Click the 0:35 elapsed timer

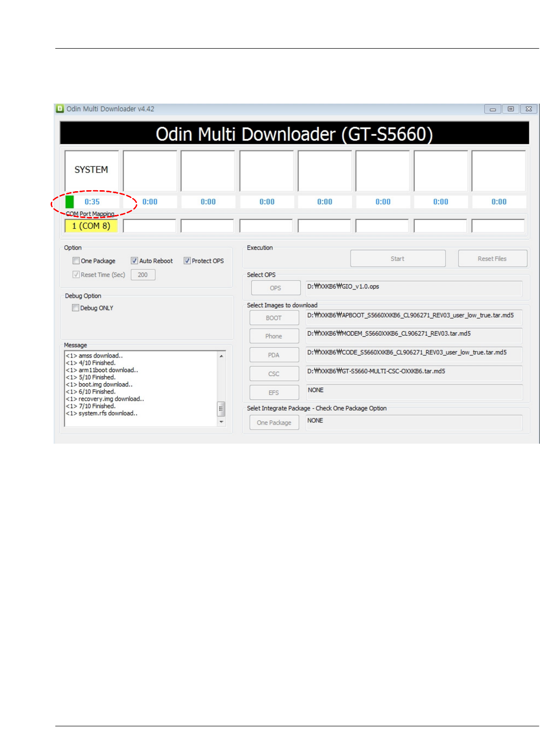tap(92, 202)
